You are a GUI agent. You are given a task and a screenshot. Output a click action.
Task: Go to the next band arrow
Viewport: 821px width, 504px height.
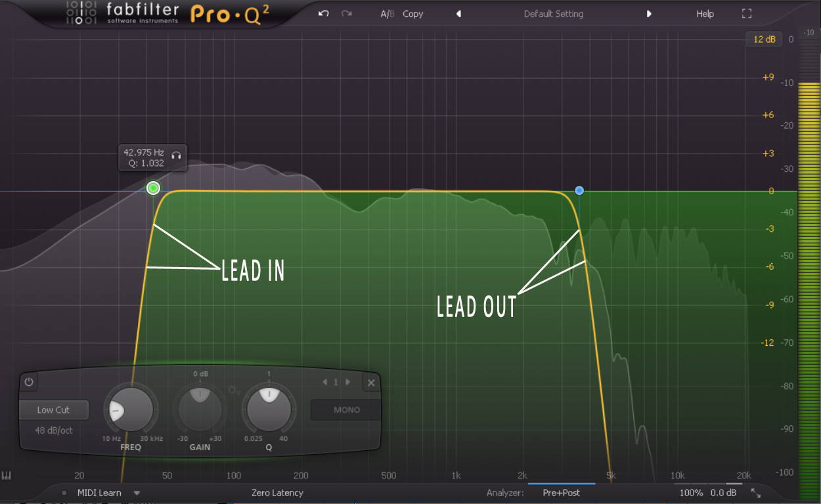tap(348, 382)
